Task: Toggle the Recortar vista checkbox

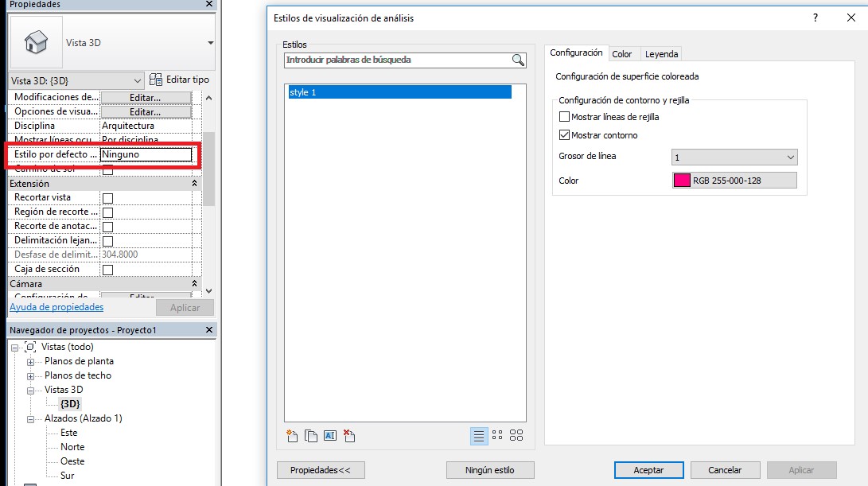Action: click(x=107, y=198)
